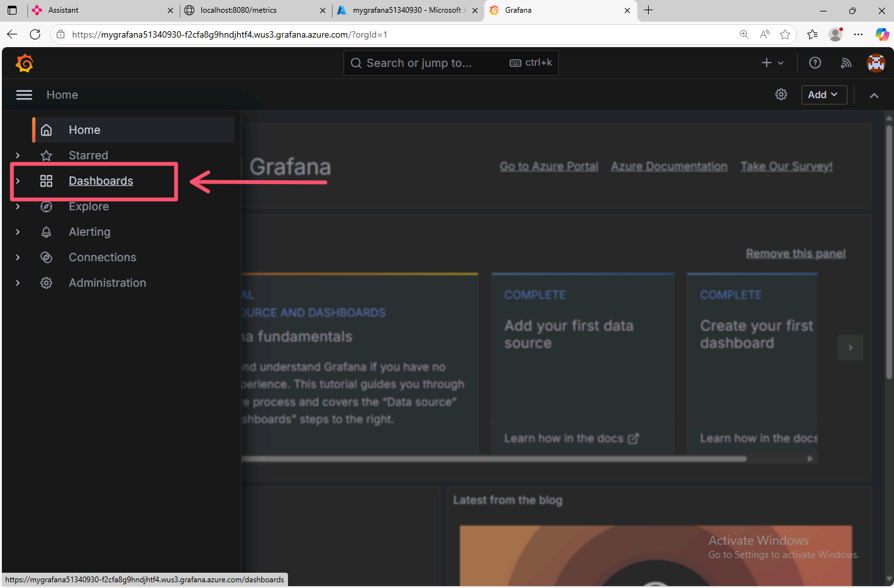Click the Alerting bell icon
The width and height of the screenshot is (894, 588).
pyautogui.click(x=47, y=232)
